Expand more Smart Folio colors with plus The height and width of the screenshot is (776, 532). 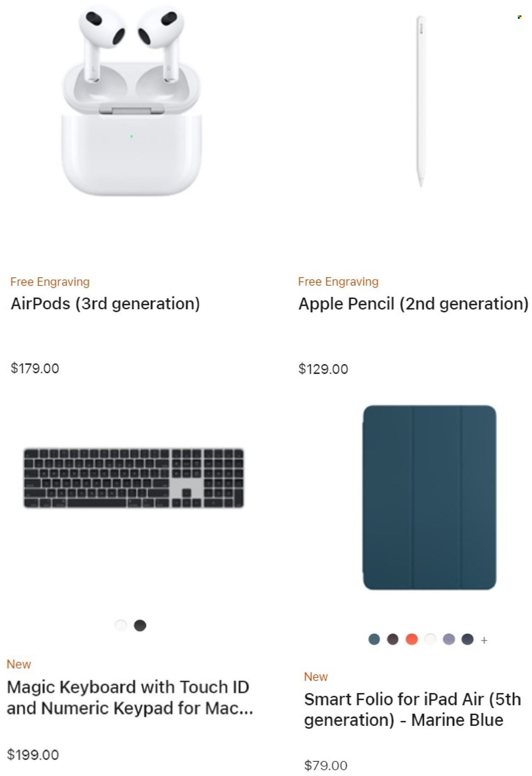484,640
